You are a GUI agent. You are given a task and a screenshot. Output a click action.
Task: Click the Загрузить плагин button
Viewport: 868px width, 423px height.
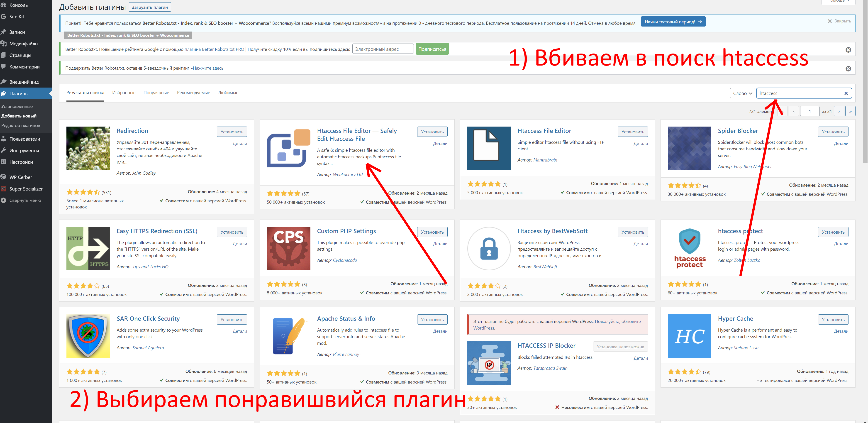(x=150, y=7)
